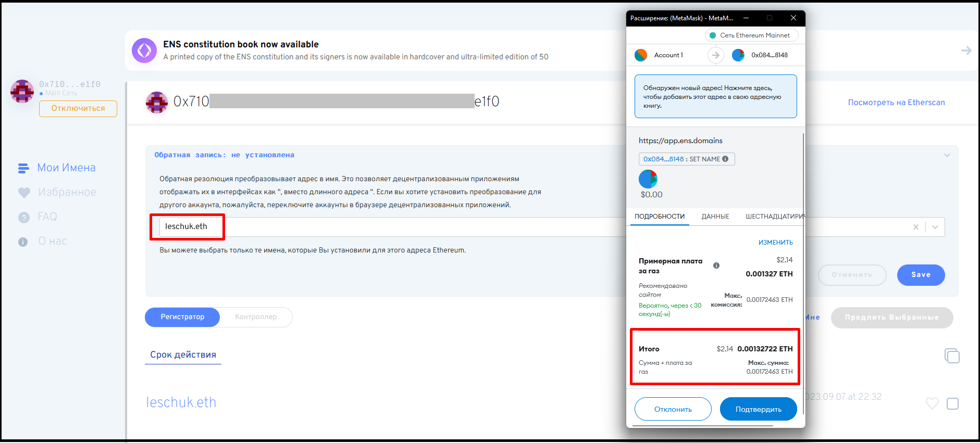Click the 0x084...8148 recipient avatar icon

coord(738,55)
